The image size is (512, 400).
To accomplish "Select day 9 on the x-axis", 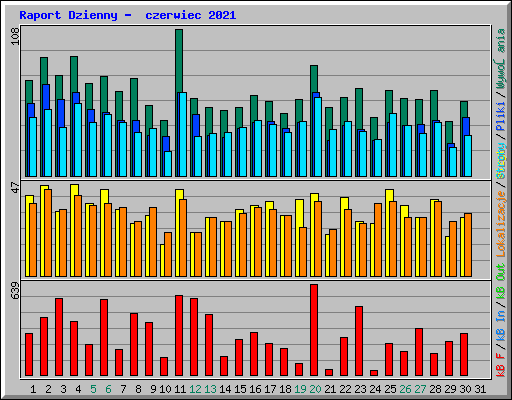I will coord(153,389).
